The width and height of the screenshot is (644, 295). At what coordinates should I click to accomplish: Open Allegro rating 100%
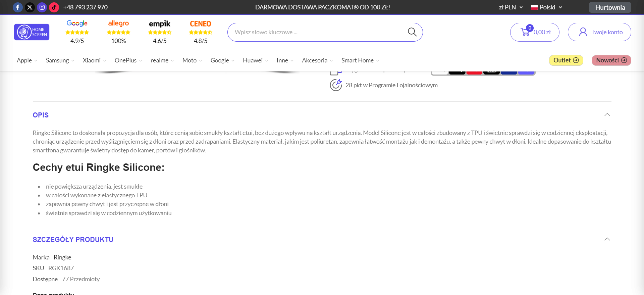118,32
